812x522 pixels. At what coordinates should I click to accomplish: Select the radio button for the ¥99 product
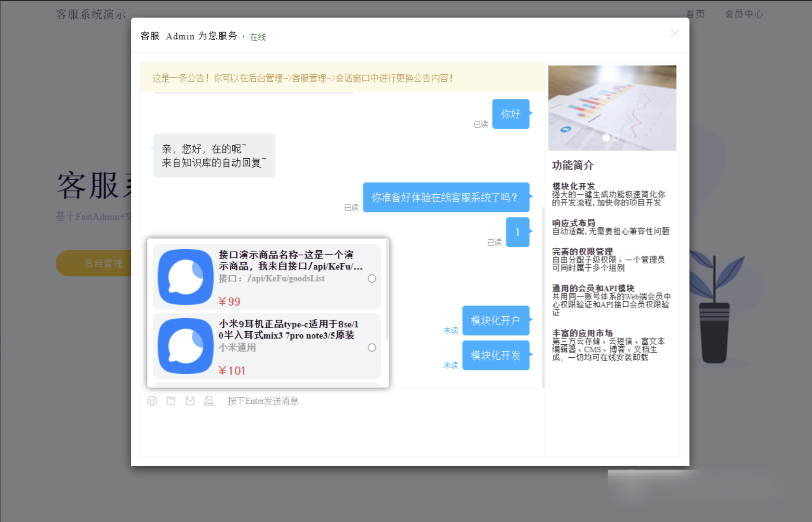[372, 278]
